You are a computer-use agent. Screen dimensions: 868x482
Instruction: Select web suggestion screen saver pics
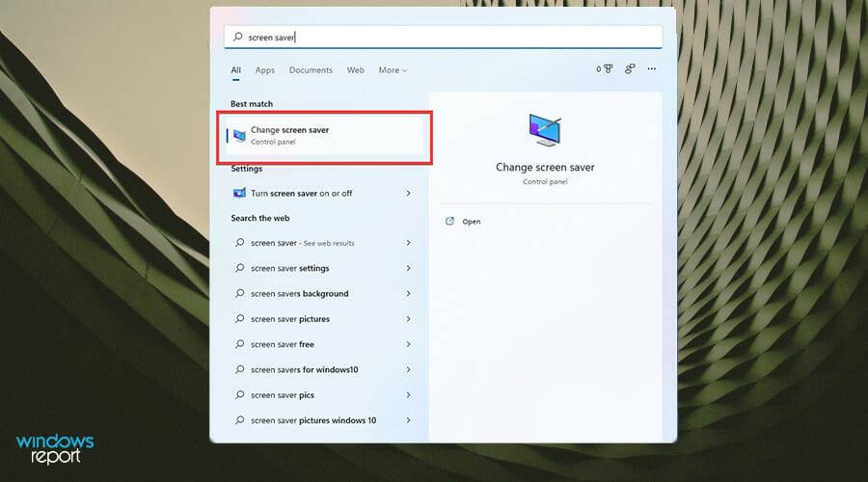point(324,395)
